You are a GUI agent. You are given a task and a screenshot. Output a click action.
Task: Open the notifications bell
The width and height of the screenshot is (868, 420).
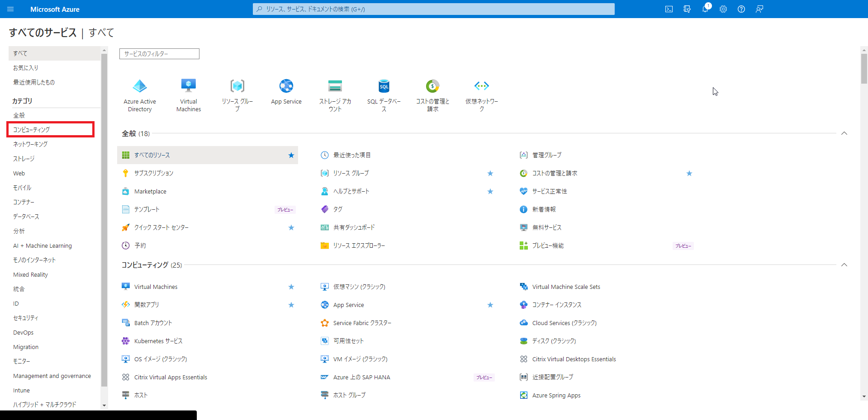point(705,9)
